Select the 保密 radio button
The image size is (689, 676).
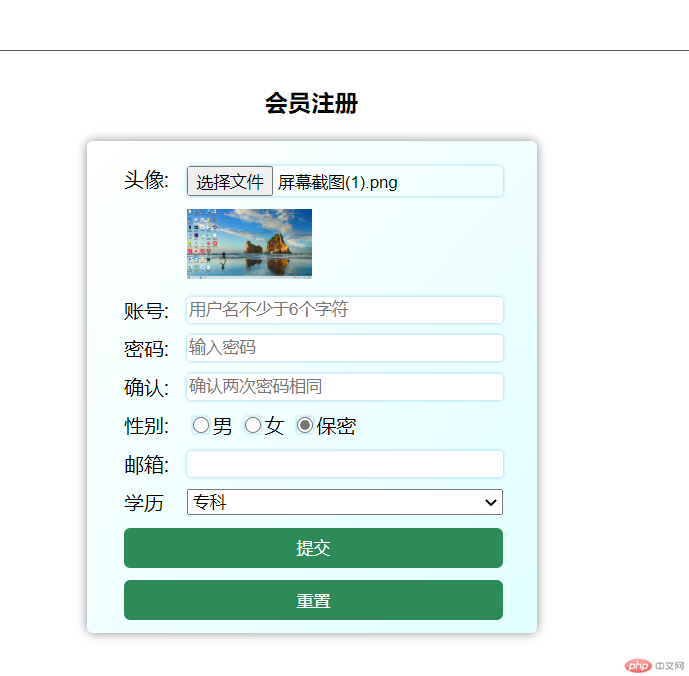[305, 425]
